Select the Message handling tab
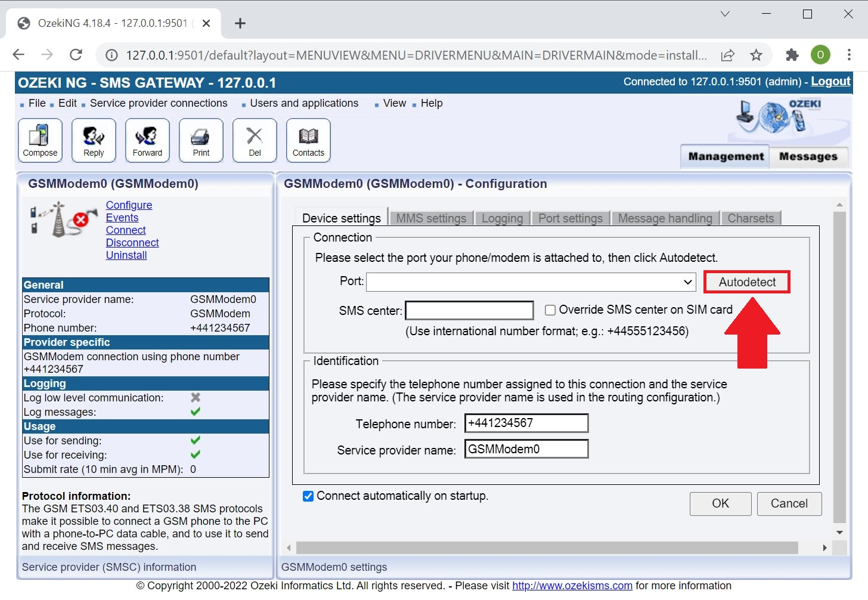Image resolution: width=868 pixels, height=600 pixels. 665,218
